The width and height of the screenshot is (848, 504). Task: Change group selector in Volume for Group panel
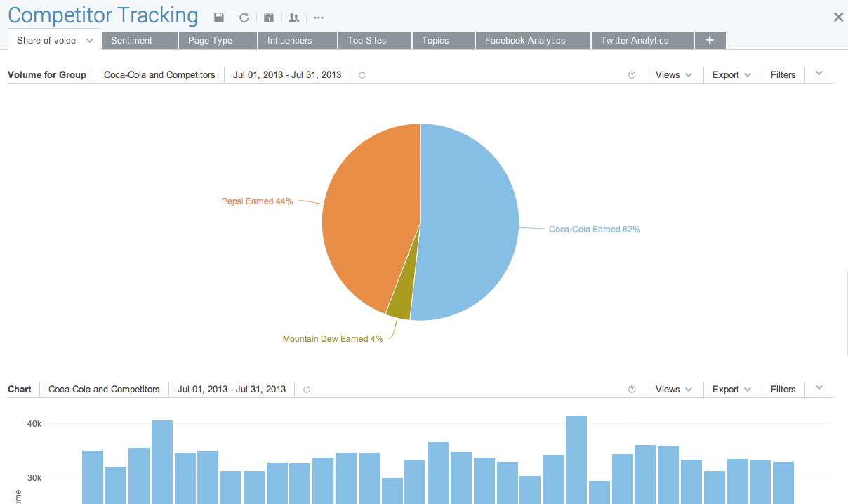pos(159,75)
